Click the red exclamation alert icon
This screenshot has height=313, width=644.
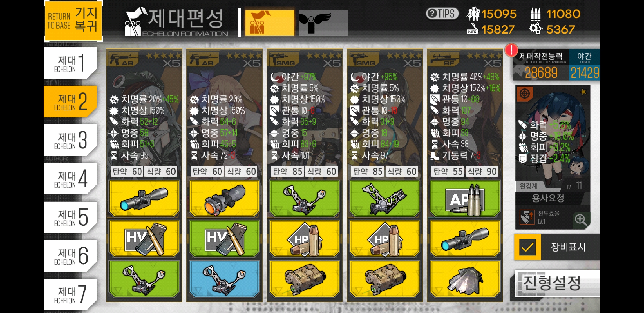click(x=512, y=50)
